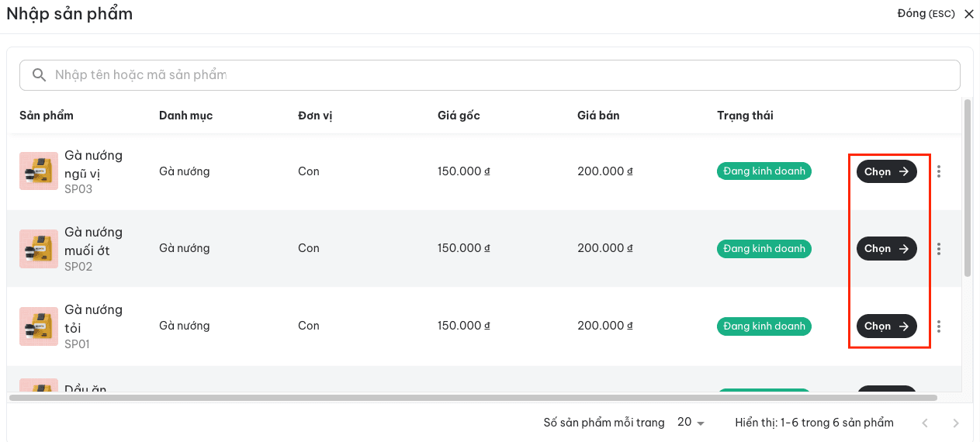Click the Đang kinh doanh badge for SP02
Viewport: 980px width, 442px height.
click(x=764, y=249)
